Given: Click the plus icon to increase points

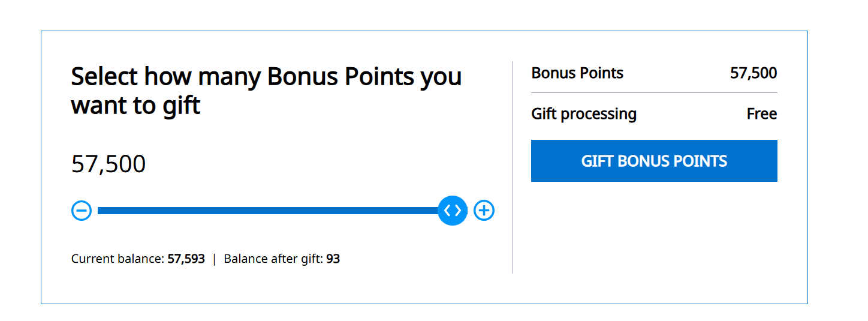Looking at the screenshot, I should (x=484, y=211).
